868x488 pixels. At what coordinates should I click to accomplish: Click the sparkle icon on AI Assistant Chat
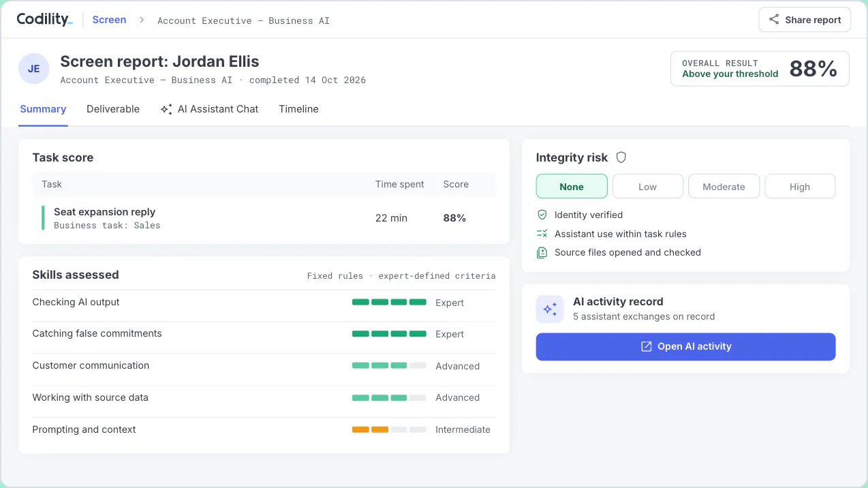tap(166, 109)
